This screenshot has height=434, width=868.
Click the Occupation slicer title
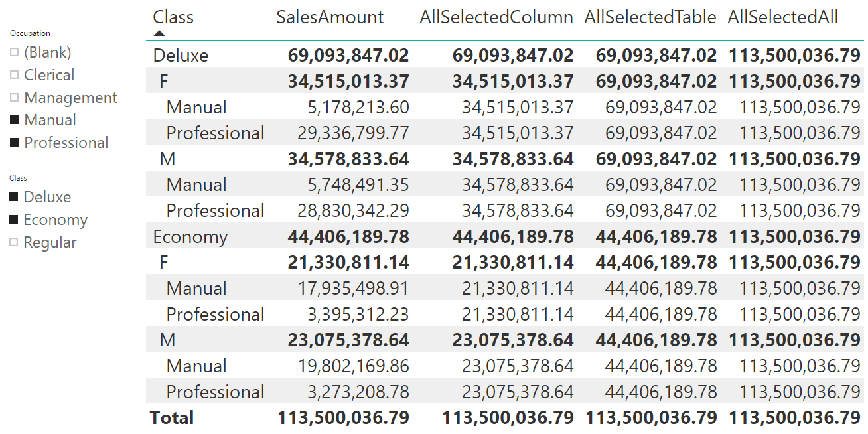coord(30,33)
